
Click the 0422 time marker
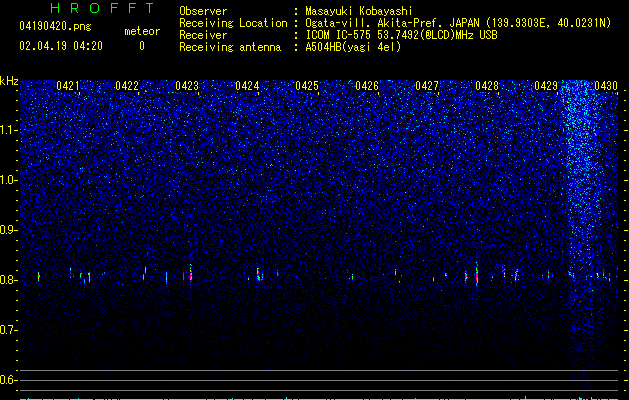127,86
